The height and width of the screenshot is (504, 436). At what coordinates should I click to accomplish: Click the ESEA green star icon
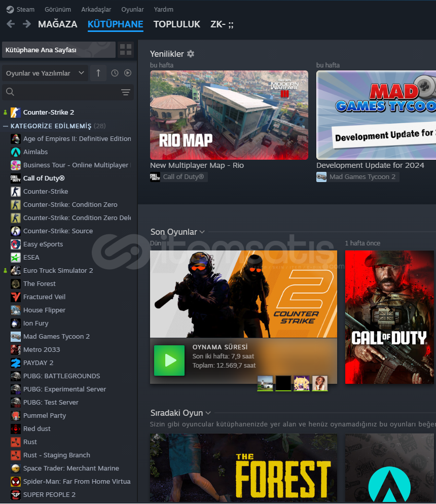coord(16,258)
